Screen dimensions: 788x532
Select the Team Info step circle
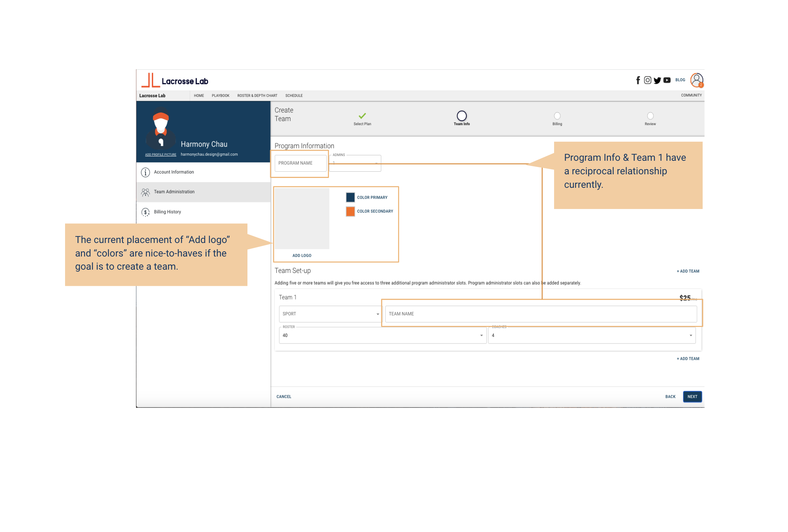[462, 116]
